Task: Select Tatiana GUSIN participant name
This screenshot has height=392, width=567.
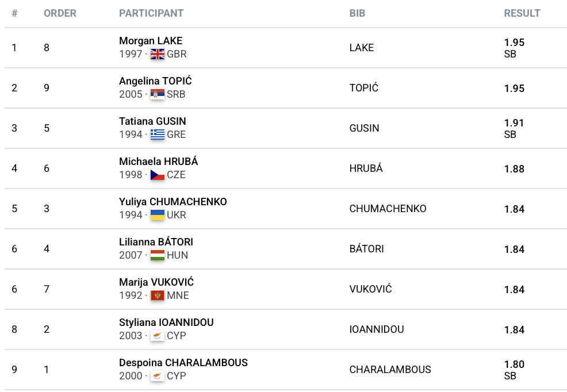Action: point(152,121)
